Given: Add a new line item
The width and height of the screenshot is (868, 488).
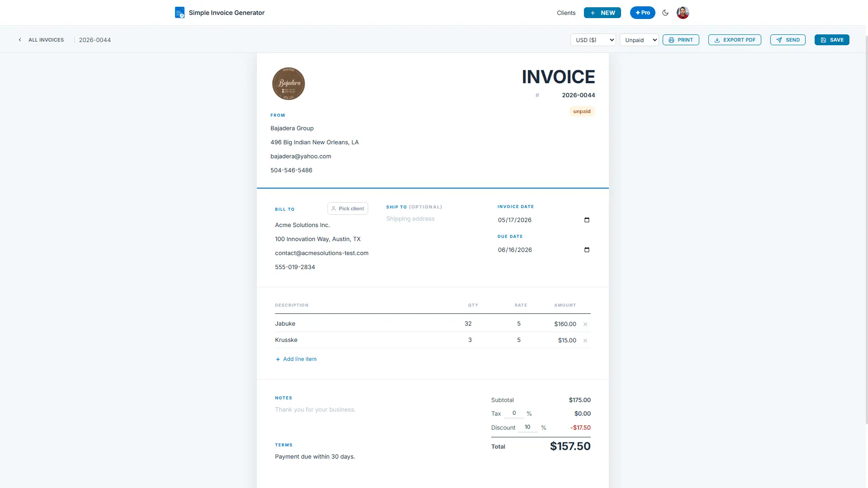Looking at the screenshot, I should (296, 359).
